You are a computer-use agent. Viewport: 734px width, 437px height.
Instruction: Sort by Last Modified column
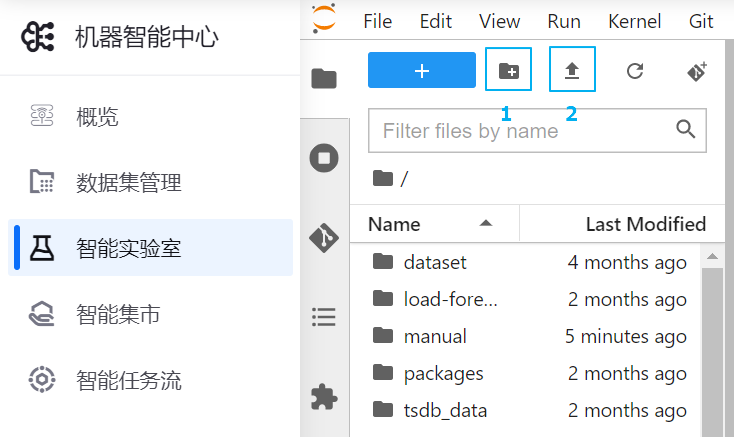(645, 224)
